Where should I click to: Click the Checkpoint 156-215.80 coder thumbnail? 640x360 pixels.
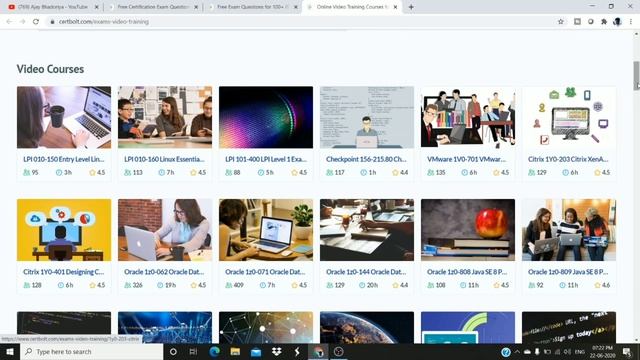[x=367, y=117]
